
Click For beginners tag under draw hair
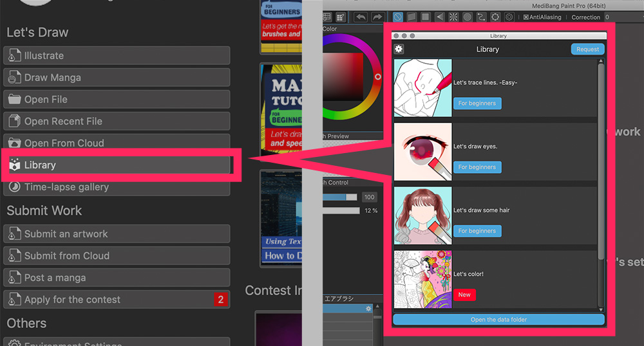[477, 231]
